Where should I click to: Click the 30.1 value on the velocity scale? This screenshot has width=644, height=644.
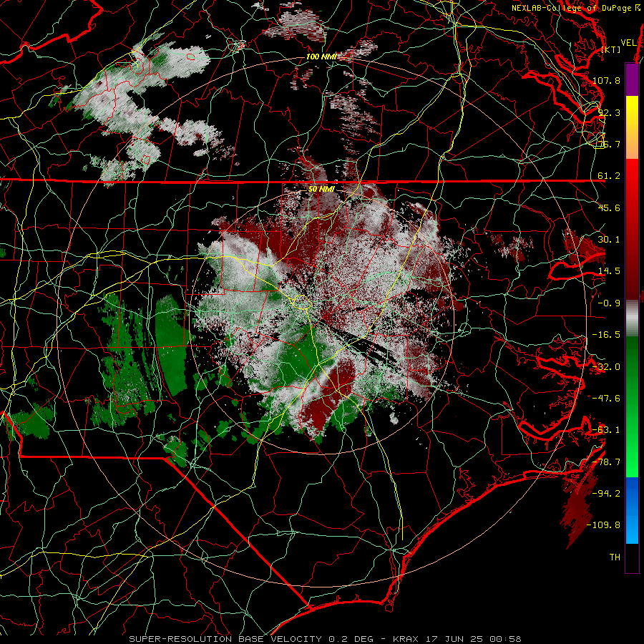tap(609, 240)
